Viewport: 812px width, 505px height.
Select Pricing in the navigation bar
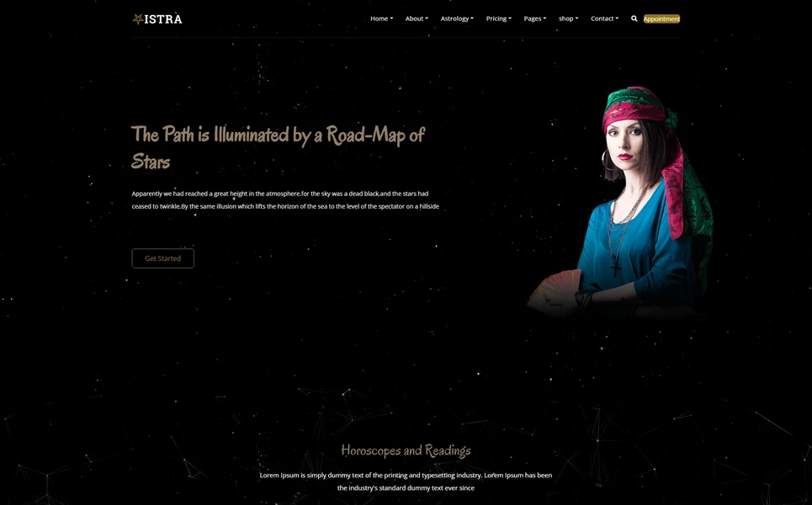pos(495,18)
